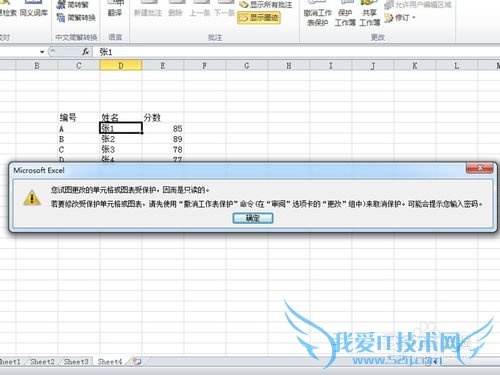Click the greyed-out 下一条 comment command

tap(224, 10)
